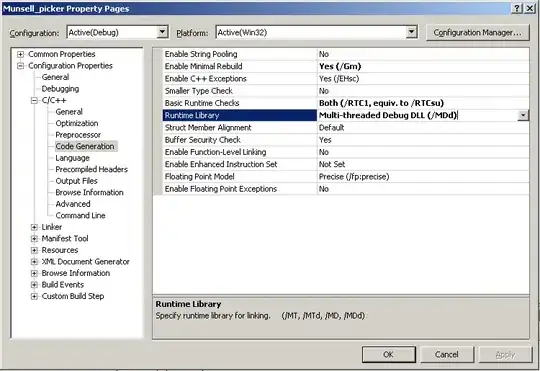
Task: Expand the Build Events node
Action: [x=34, y=285]
